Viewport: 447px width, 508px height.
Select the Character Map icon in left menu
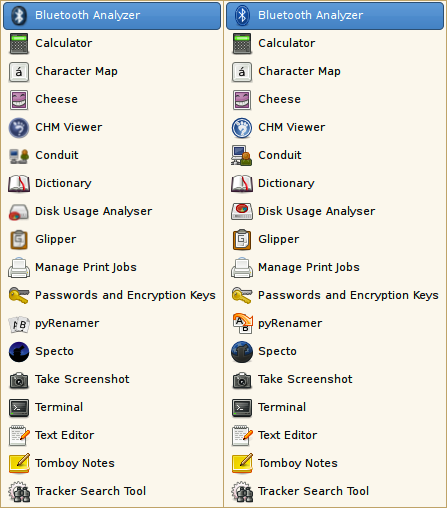click(x=19, y=72)
